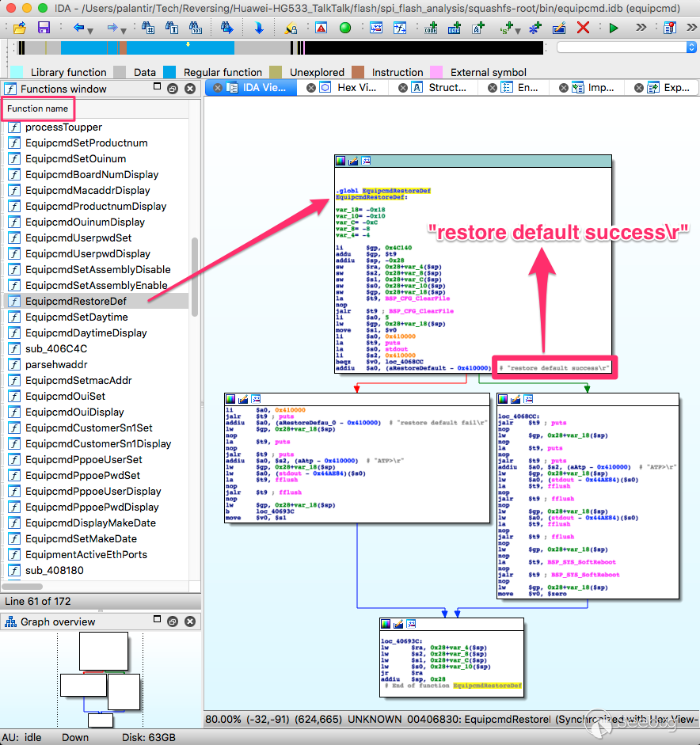The width and height of the screenshot is (700, 745).
Task: Switch to the Hex View tab
Action: click(356, 88)
